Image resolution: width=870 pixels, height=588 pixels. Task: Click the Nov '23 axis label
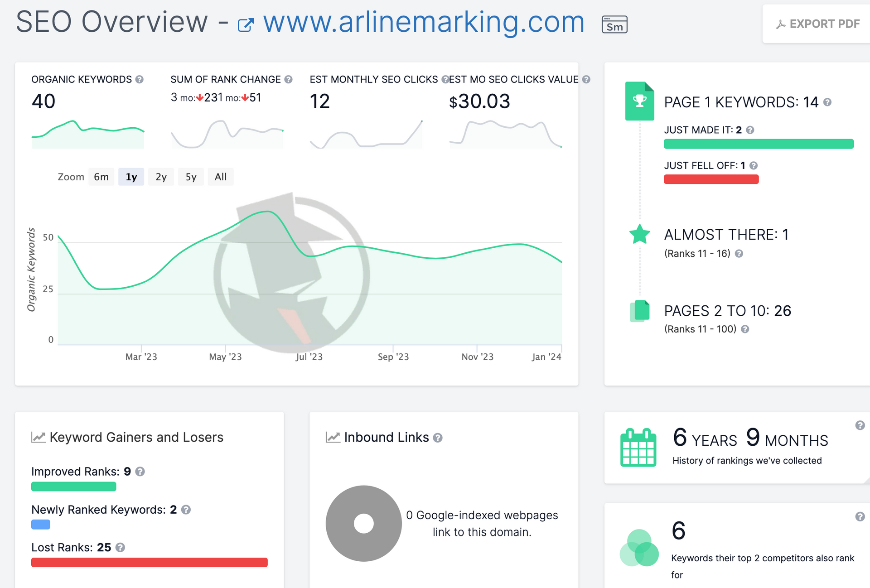point(478,357)
